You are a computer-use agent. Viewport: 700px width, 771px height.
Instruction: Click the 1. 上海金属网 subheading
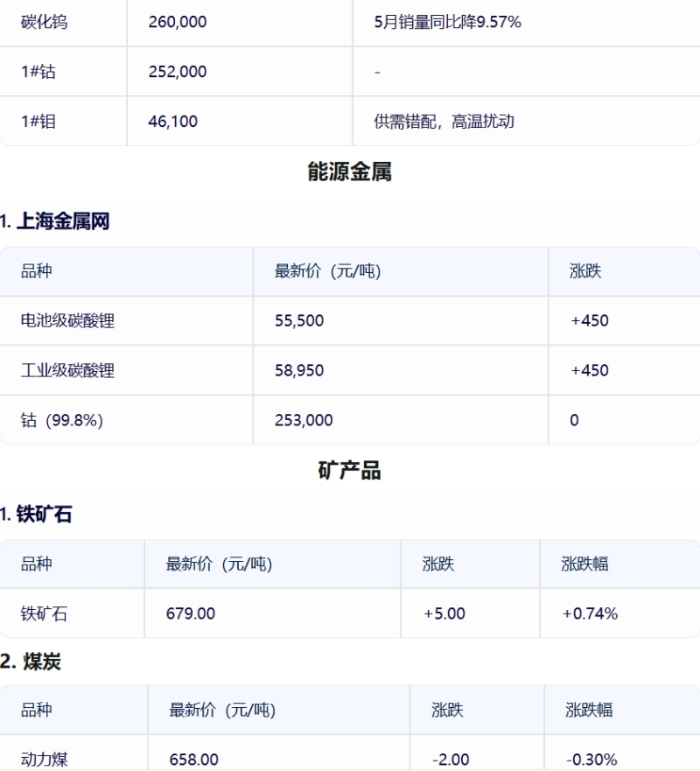pos(54,221)
